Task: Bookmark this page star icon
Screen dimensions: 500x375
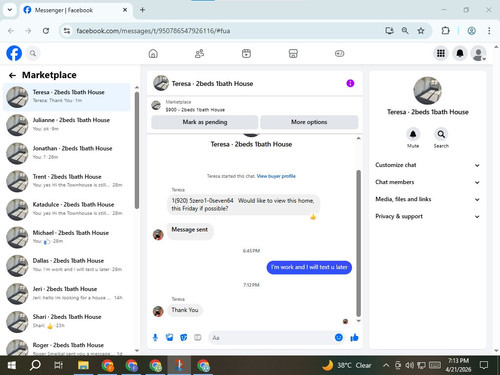Action: [421, 31]
